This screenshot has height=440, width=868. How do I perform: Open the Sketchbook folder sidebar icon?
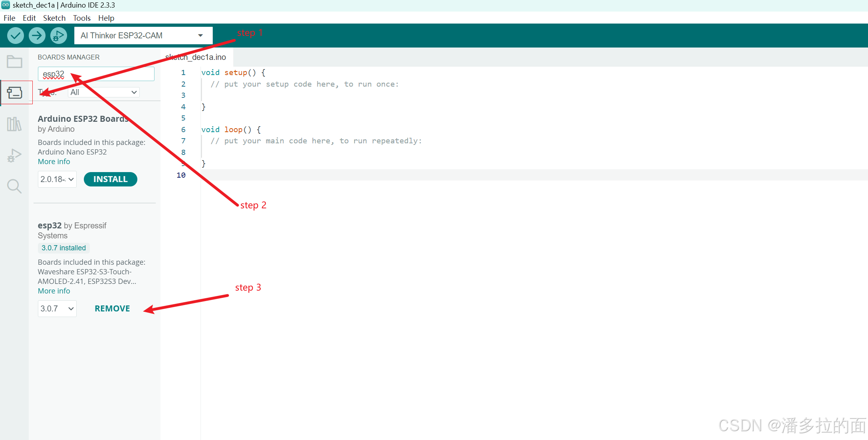(x=14, y=61)
